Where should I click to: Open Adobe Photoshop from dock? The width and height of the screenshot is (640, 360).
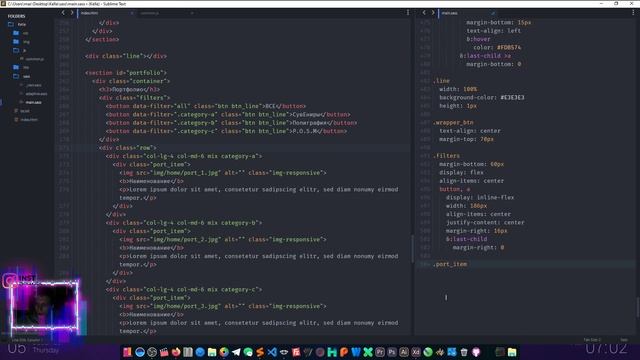coord(392,352)
